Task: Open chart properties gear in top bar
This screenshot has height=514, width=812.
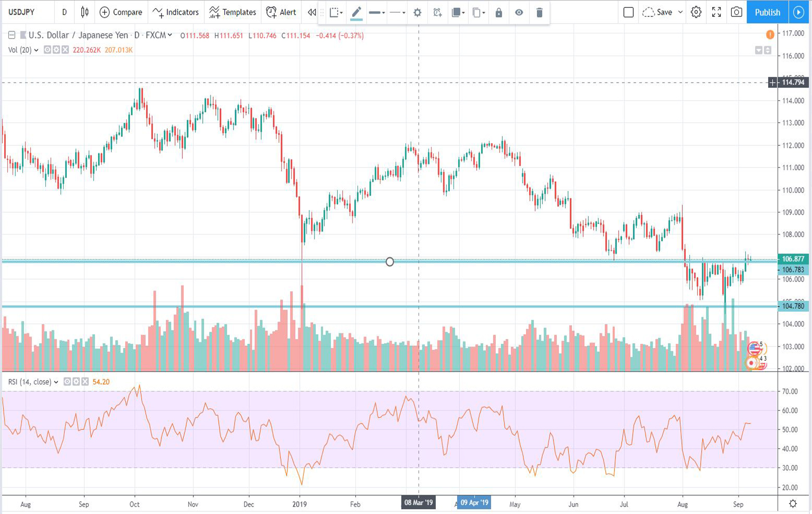Action: tap(696, 12)
